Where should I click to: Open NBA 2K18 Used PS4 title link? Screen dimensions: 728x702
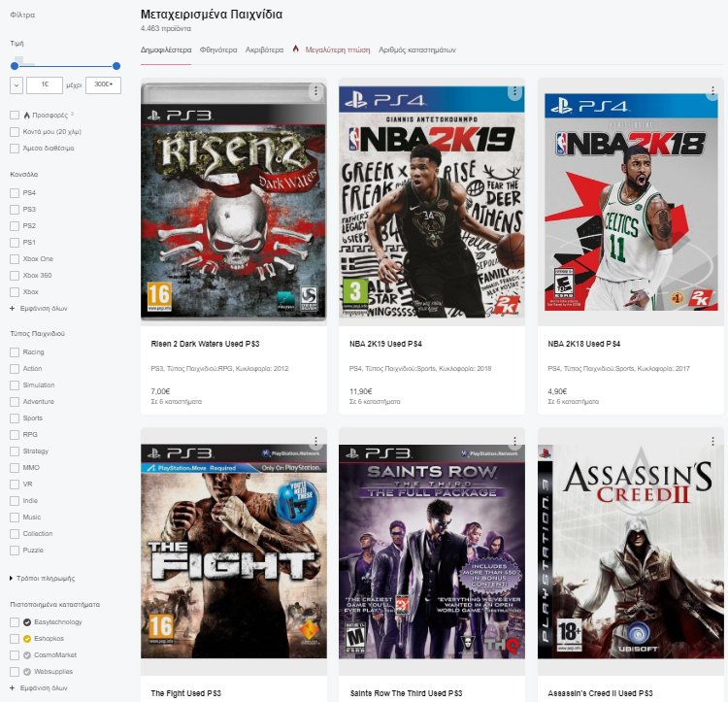coord(583,344)
